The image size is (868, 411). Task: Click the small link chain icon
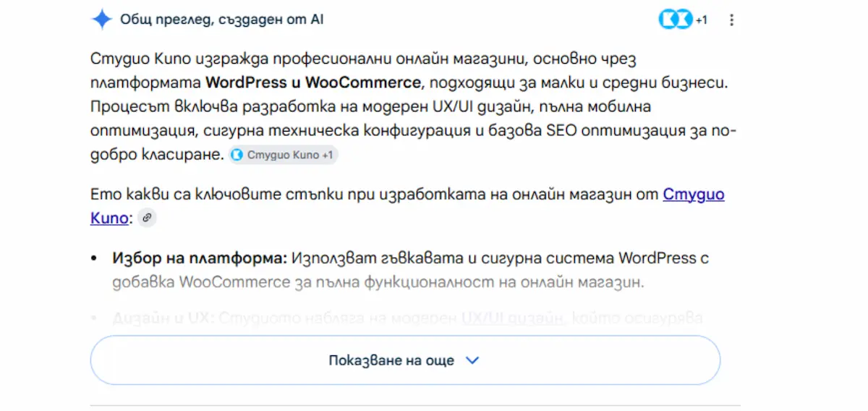tap(147, 218)
